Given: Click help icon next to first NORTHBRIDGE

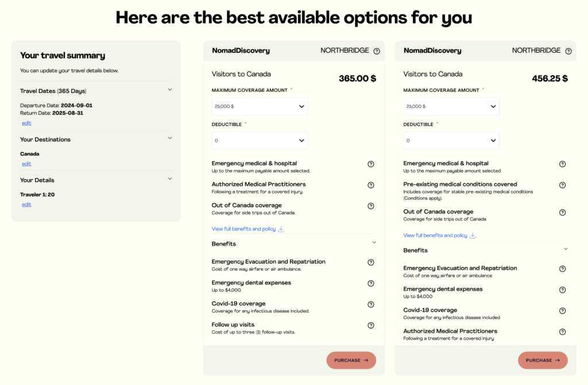Looking at the screenshot, I should (377, 51).
